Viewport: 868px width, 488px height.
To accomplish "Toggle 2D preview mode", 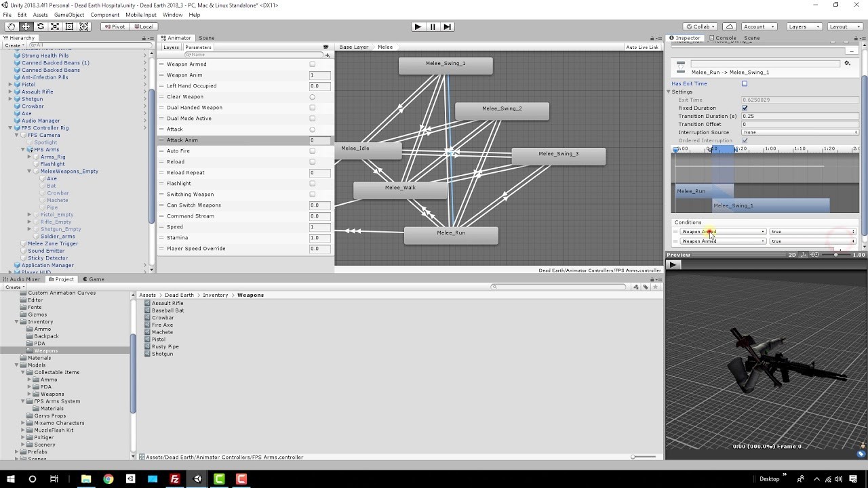I will [x=792, y=255].
